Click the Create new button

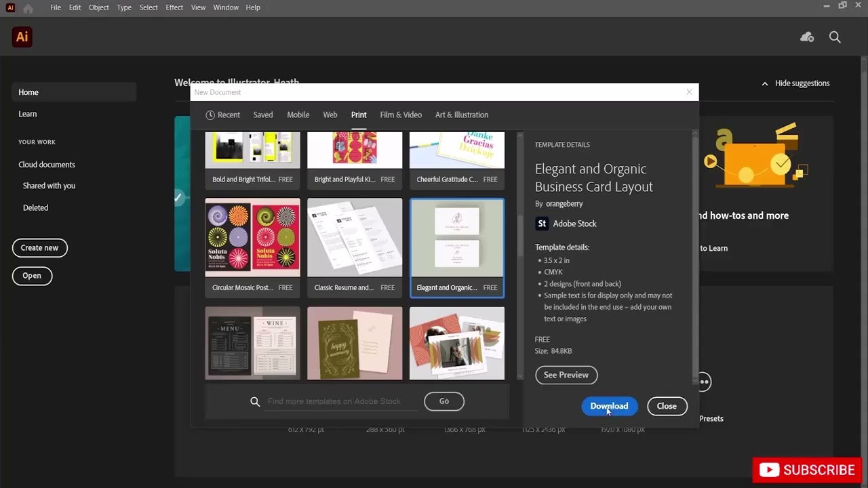point(40,248)
